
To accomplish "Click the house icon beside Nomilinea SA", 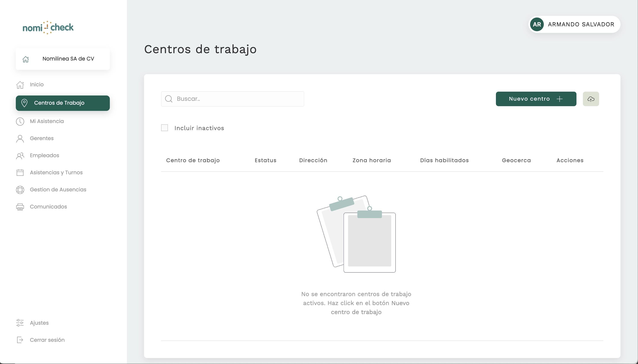I will tap(25, 59).
